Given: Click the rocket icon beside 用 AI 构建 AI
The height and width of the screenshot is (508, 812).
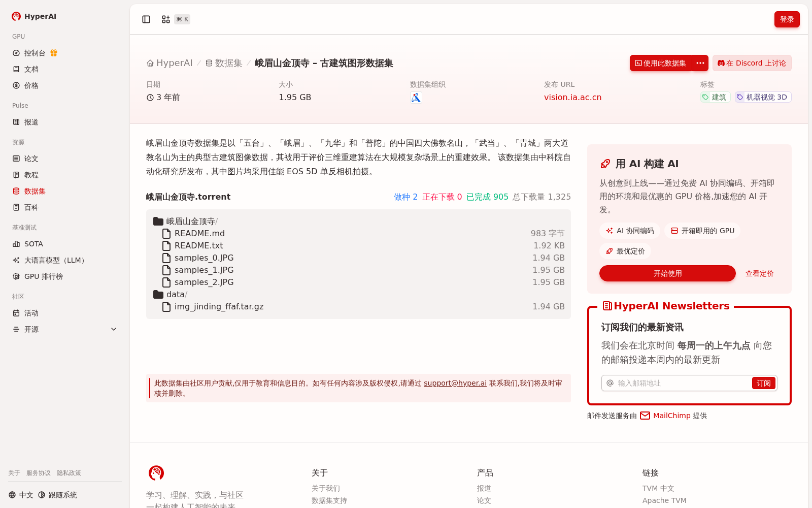Looking at the screenshot, I should click(605, 164).
